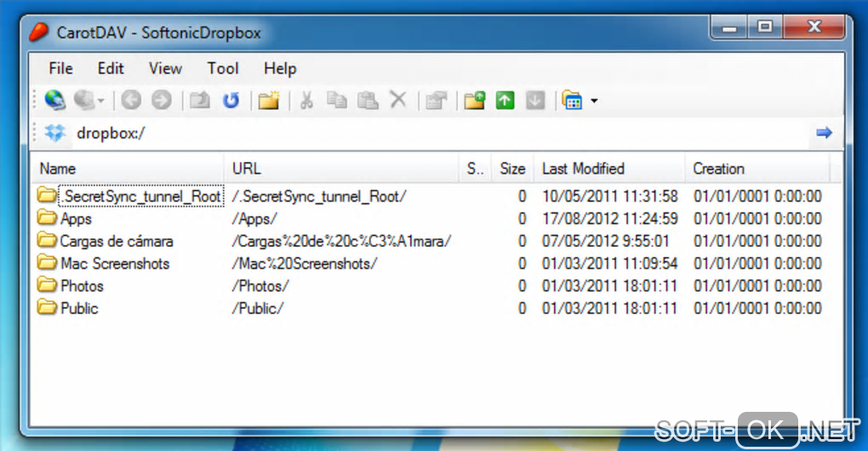The height and width of the screenshot is (451, 868).
Task: Click the Connect globe icon in toolbar
Action: pyautogui.click(x=54, y=100)
